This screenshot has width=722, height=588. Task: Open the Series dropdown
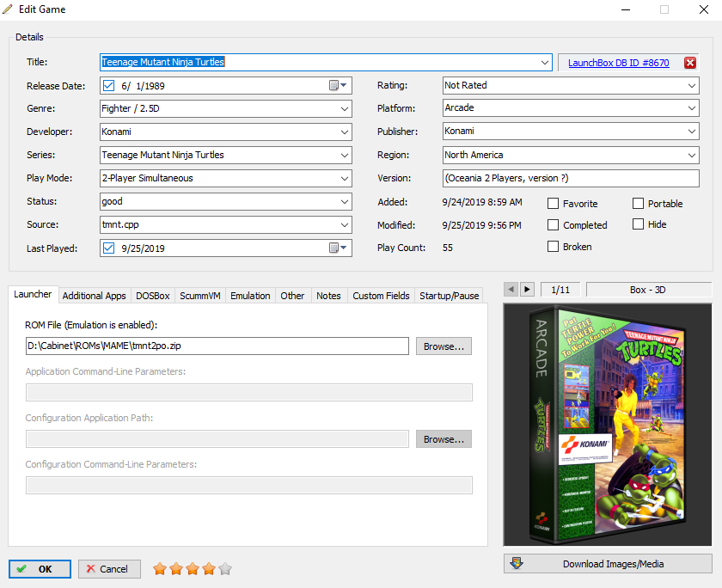click(345, 156)
